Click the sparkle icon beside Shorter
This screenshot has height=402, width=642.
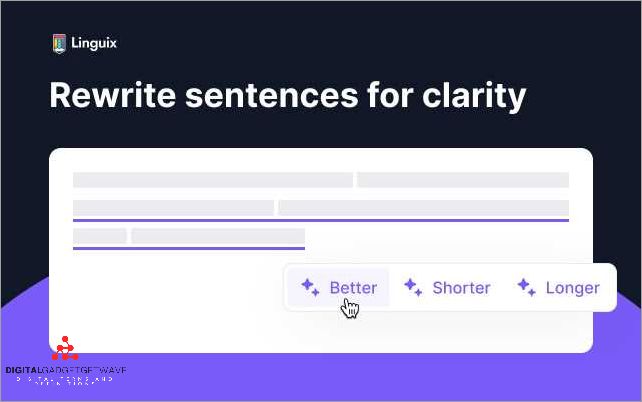coord(412,287)
